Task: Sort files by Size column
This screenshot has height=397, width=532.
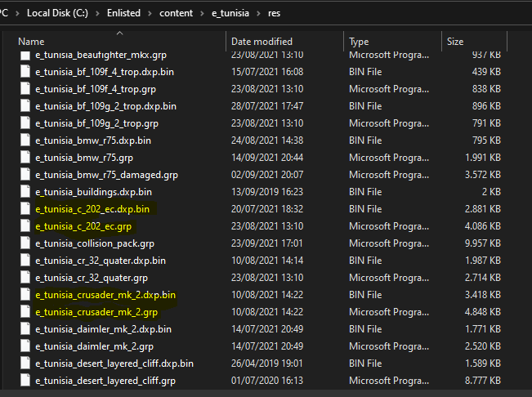Action: (455, 42)
